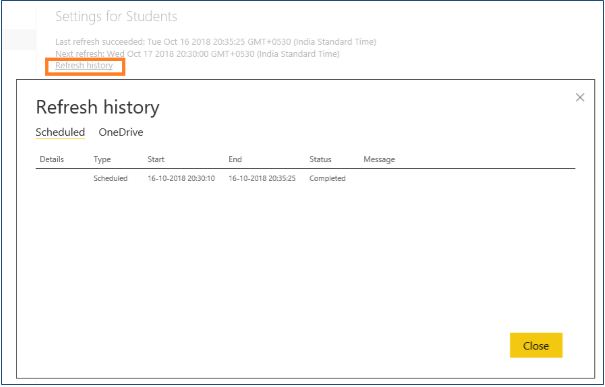Click the Refresh history dialog title
This screenshot has height=387, width=605.
tap(97, 107)
